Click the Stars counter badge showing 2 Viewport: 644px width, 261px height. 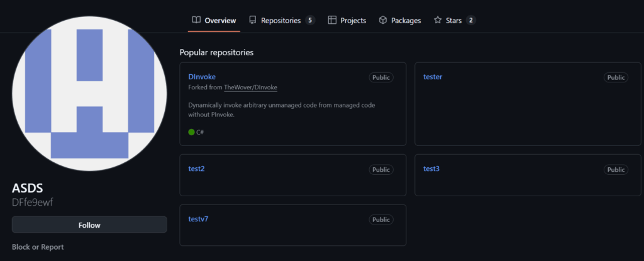point(470,20)
